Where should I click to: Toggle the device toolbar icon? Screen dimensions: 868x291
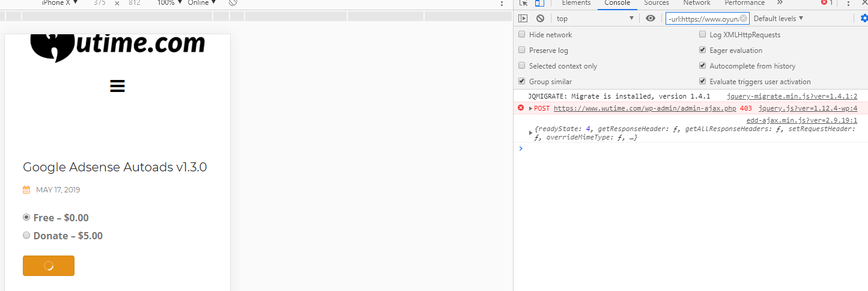coord(539,3)
